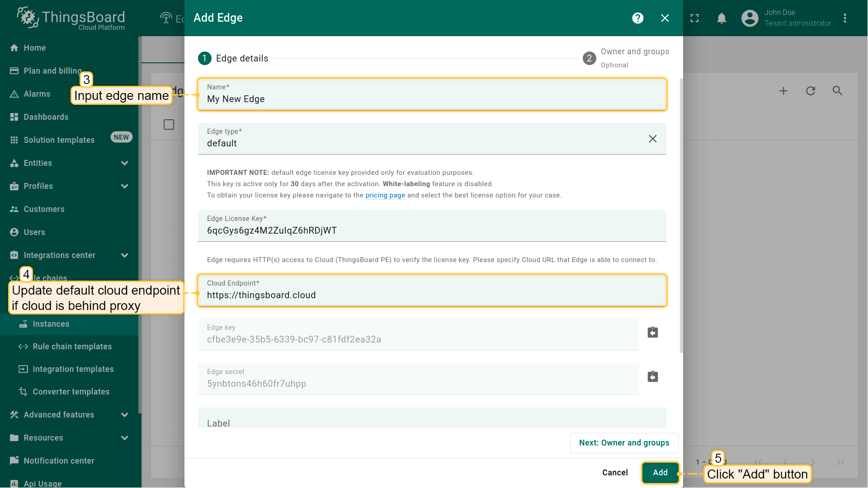Viewport: 868px width, 488px height.
Task: Click the Rule chain templates icon
Action: pyautogui.click(x=23, y=347)
